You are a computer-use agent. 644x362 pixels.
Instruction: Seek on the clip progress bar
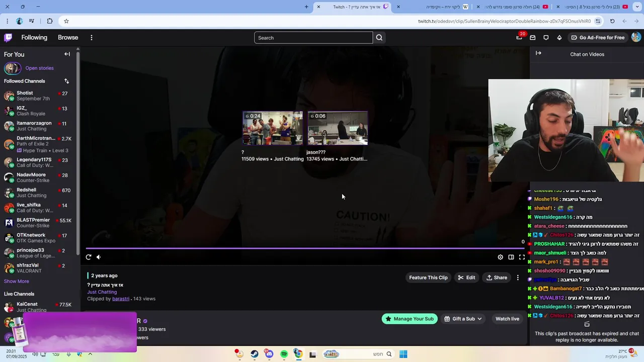[305, 248]
